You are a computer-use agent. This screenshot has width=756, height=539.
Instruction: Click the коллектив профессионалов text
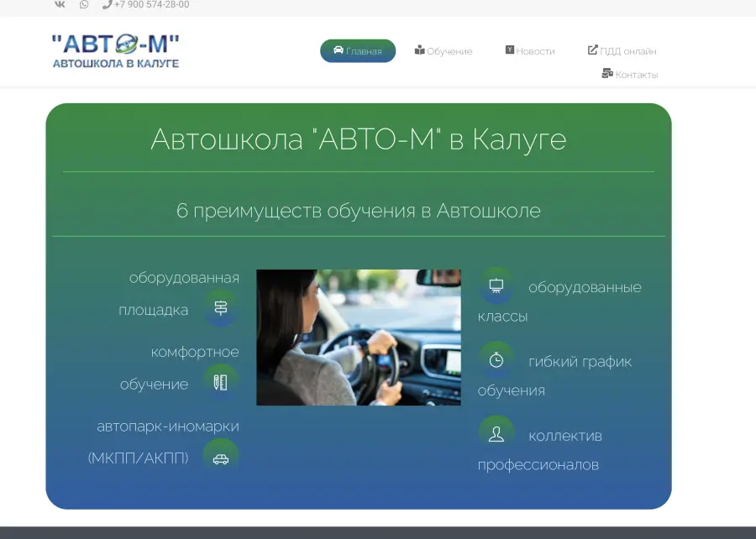[x=540, y=449]
